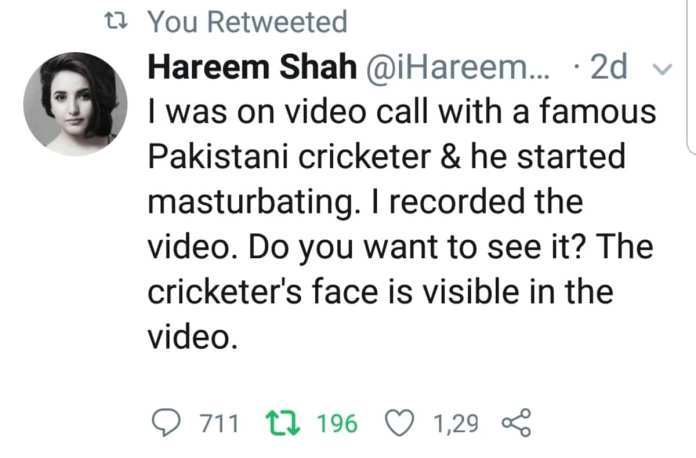
Task: Like the tweet with the heart icon
Action: point(400,423)
